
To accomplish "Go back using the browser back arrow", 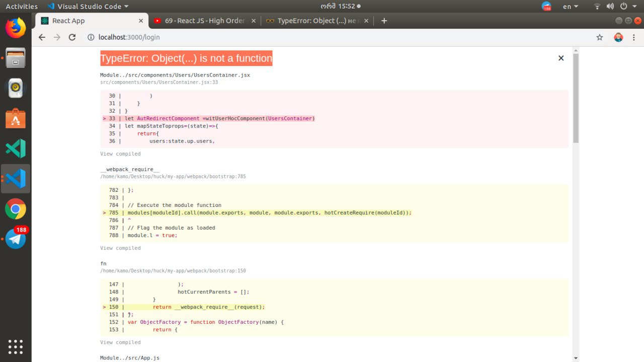I will tap(42, 37).
